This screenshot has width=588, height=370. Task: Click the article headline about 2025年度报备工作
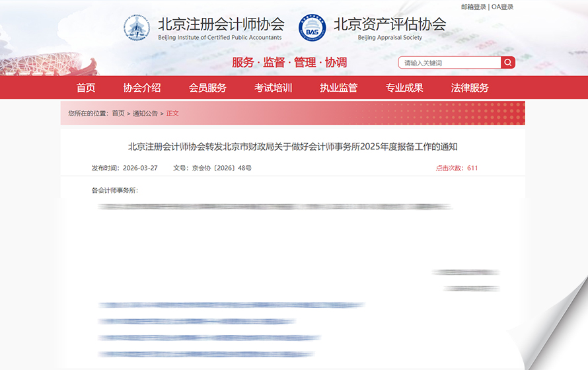[x=293, y=147]
